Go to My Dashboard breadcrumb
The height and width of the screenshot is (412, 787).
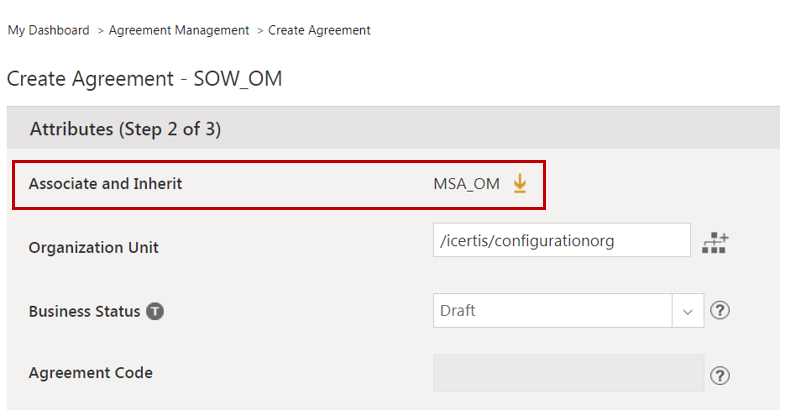coord(48,31)
